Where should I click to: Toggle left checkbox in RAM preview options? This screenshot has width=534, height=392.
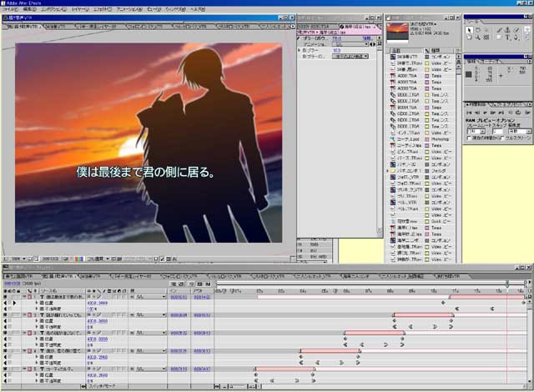[469, 138]
